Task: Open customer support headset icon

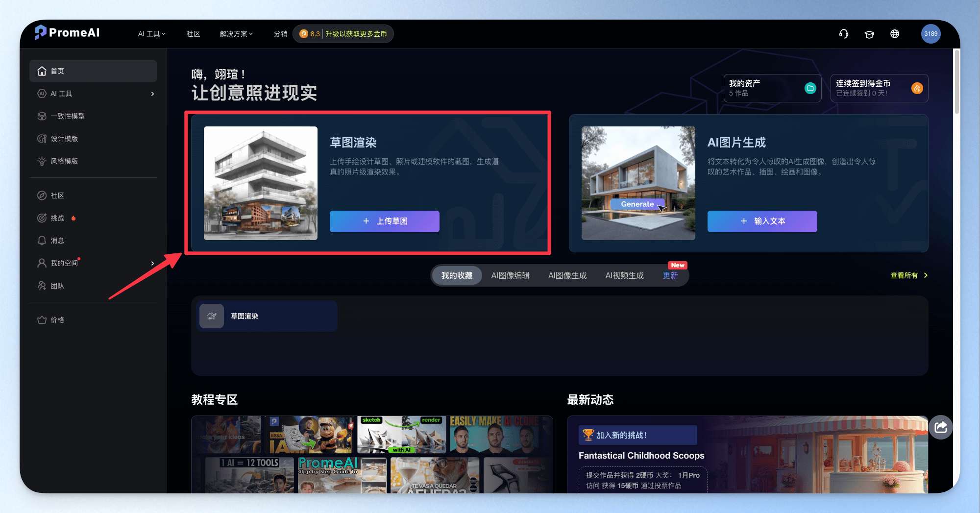Action: [843, 34]
